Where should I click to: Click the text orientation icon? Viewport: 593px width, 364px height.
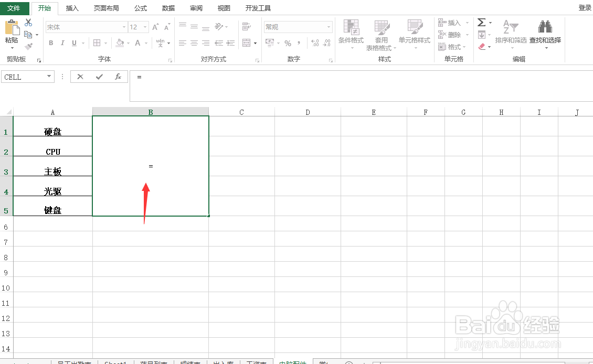[x=219, y=26]
